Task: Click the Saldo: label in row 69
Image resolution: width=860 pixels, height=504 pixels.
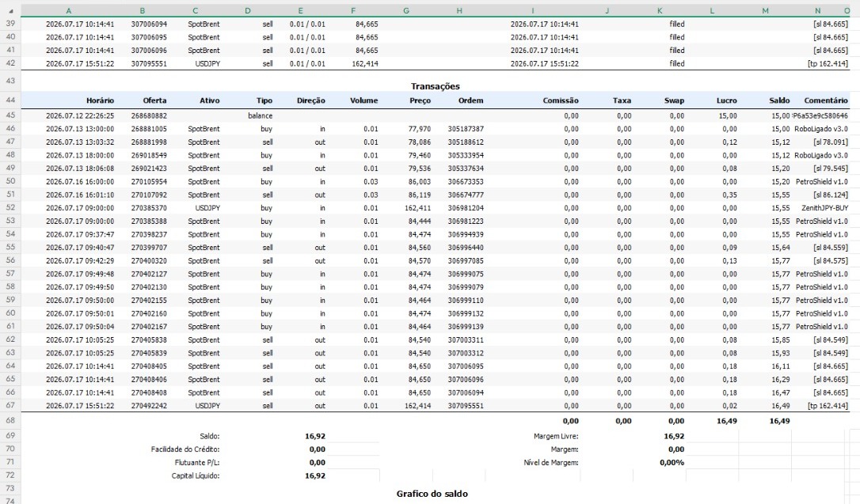Action: 210,437
